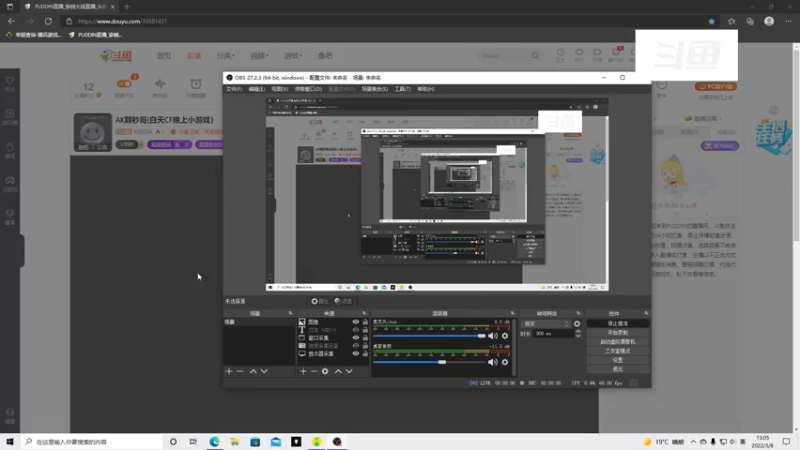Increase transition duration with up arrow
The image size is (800, 450).
(578, 331)
